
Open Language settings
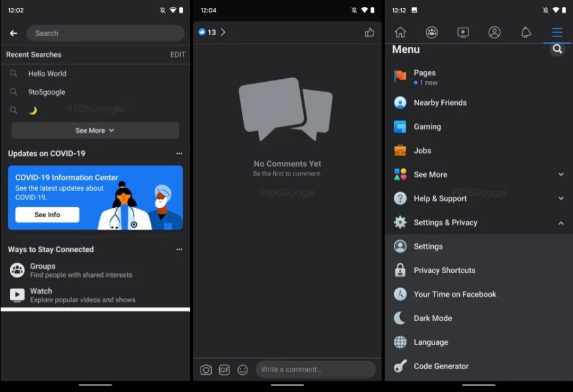(x=479, y=342)
